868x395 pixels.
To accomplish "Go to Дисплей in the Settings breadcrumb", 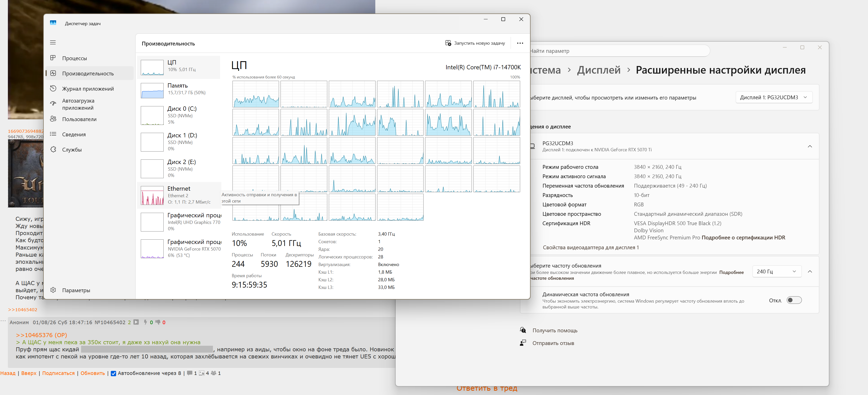I will [598, 70].
